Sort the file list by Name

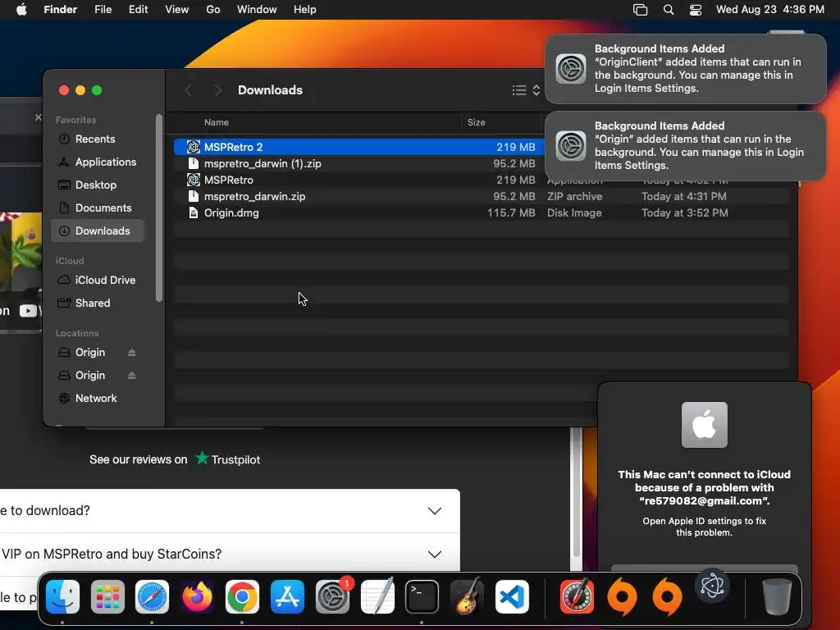[x=217, y=123]
